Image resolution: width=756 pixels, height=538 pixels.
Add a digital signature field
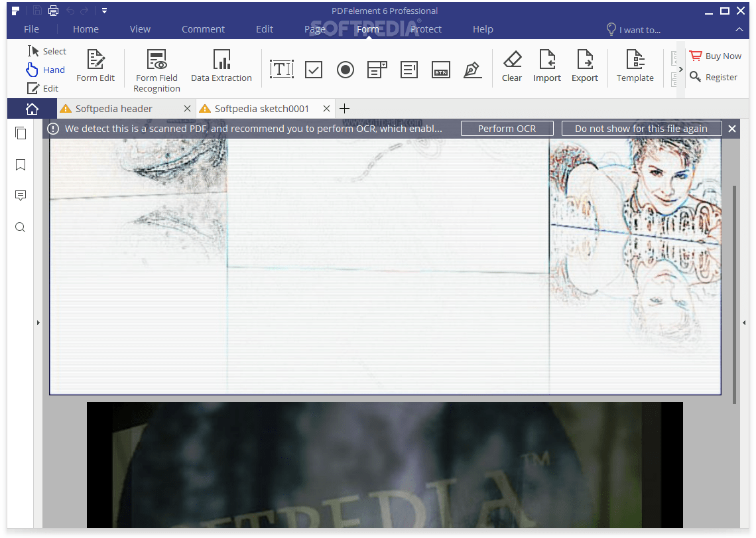pyautogui.click(x=472, y=70)
